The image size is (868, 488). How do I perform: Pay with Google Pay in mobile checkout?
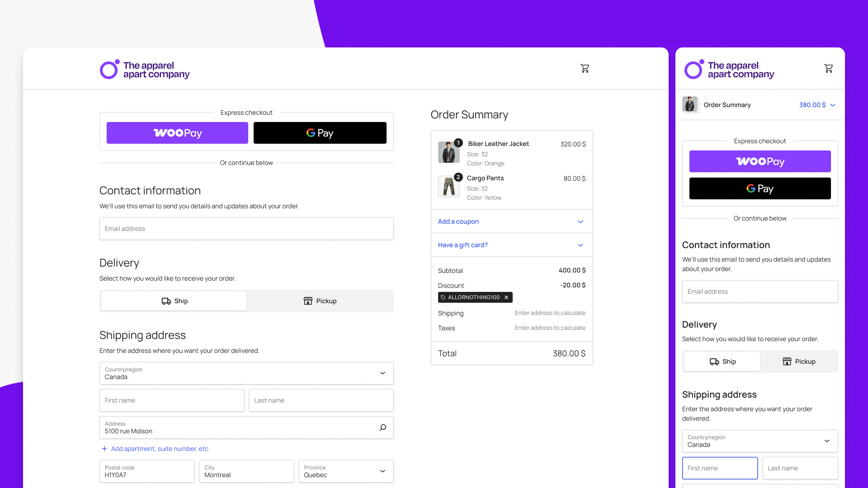(x=760, y=188)
